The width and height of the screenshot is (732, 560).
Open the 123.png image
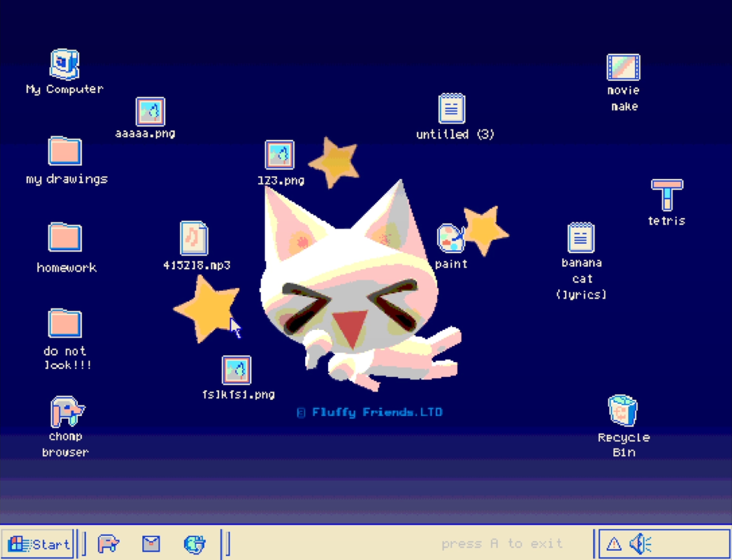point(280,156)
